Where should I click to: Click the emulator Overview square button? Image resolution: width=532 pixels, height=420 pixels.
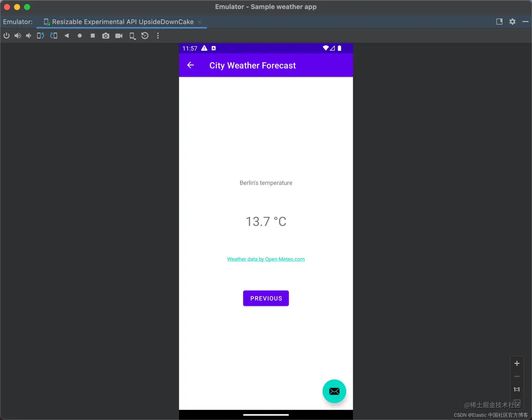coord(93,36)
